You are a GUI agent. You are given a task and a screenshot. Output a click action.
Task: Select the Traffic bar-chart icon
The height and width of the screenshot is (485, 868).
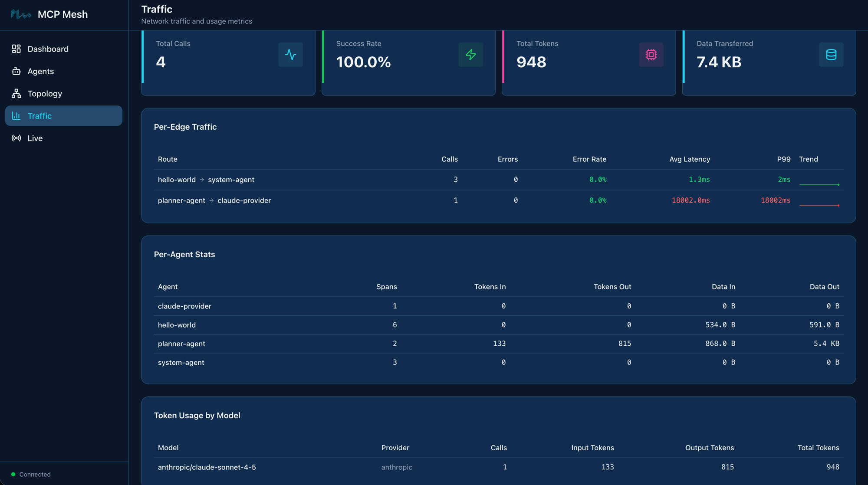[16, 116]
